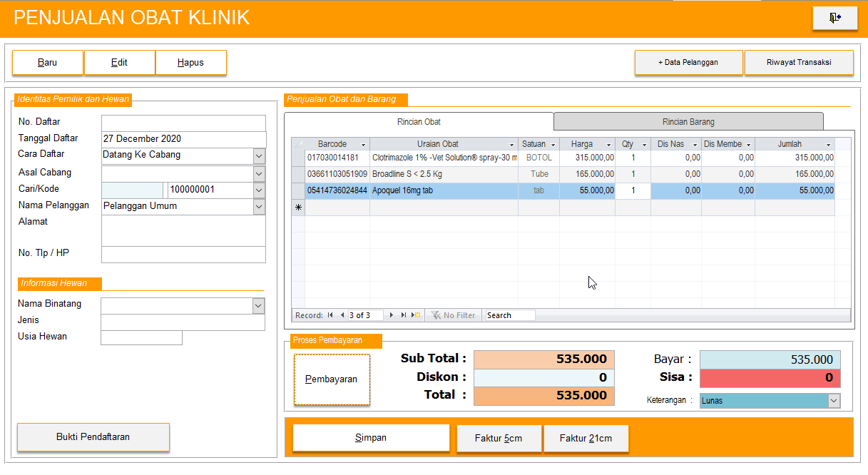Click the record Search field

(x=509, y=315)
